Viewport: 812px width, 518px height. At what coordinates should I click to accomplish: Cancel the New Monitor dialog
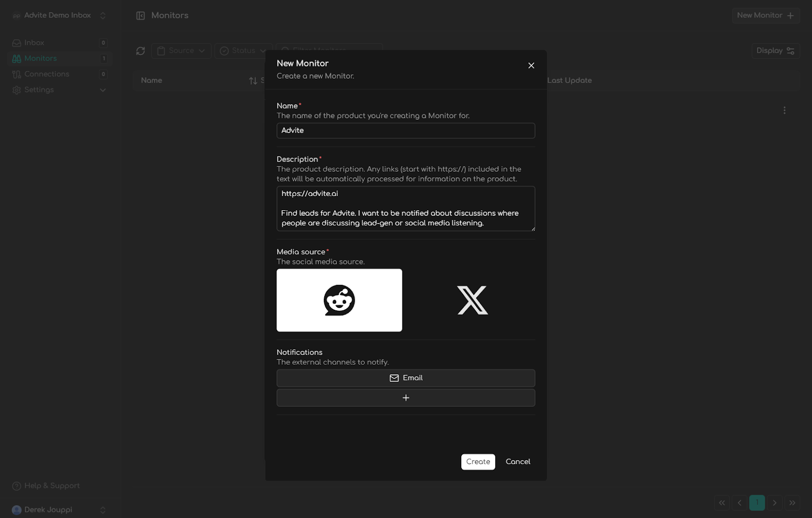pos(518,462)
